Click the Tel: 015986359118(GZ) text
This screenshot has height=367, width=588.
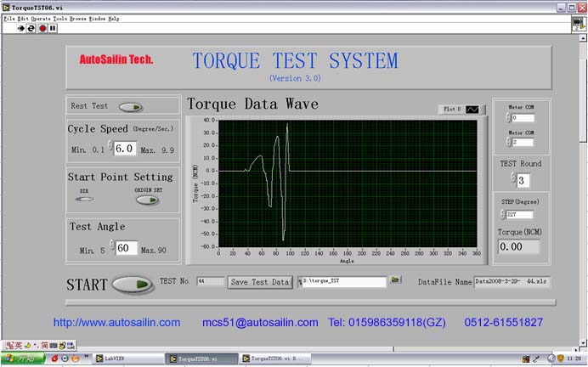tap(387, 323)
